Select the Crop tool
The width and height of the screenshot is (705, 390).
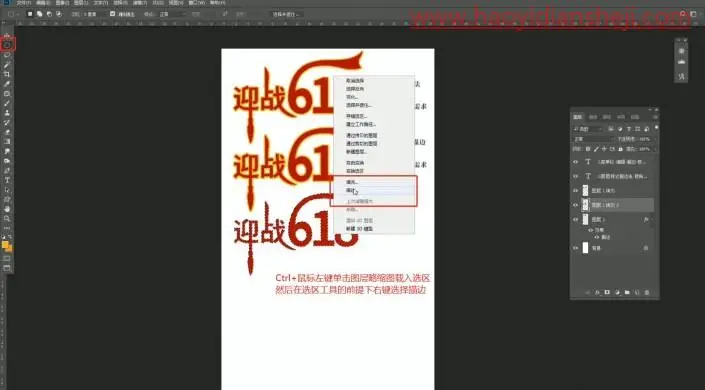coord(7,74)
